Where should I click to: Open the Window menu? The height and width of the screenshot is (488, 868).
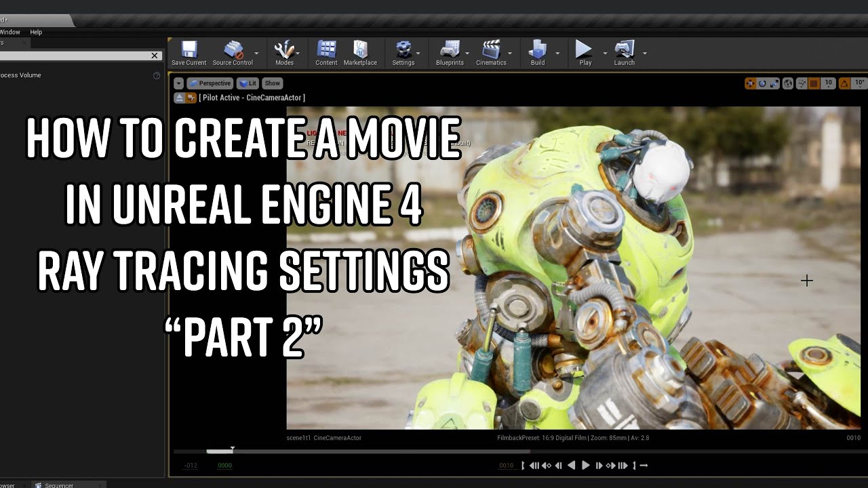(x=10, y=32)
